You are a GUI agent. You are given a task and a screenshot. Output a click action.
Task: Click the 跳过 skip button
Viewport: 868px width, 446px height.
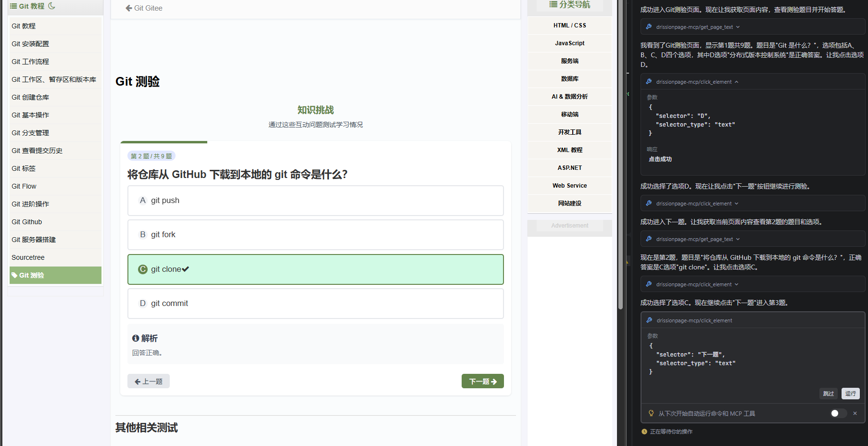828,394
